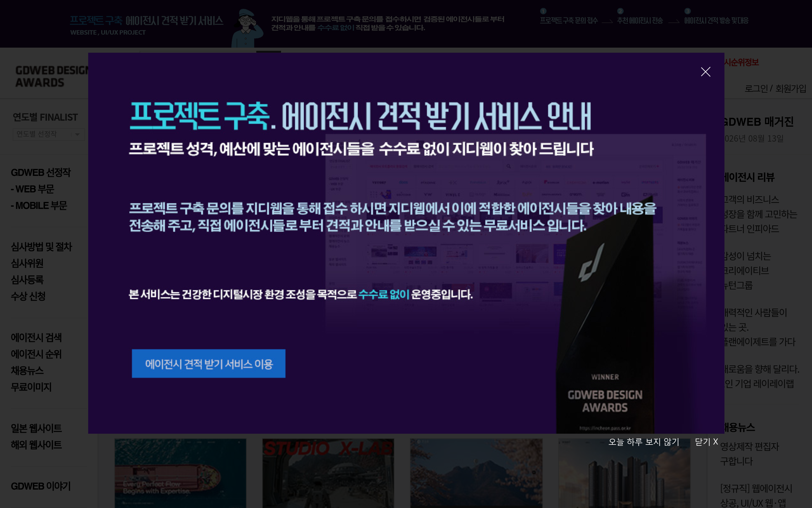This screenshot has width=812, height=508.
Task: Open the mountain landscape thumbnail
Action: click(x=476, y=473)
